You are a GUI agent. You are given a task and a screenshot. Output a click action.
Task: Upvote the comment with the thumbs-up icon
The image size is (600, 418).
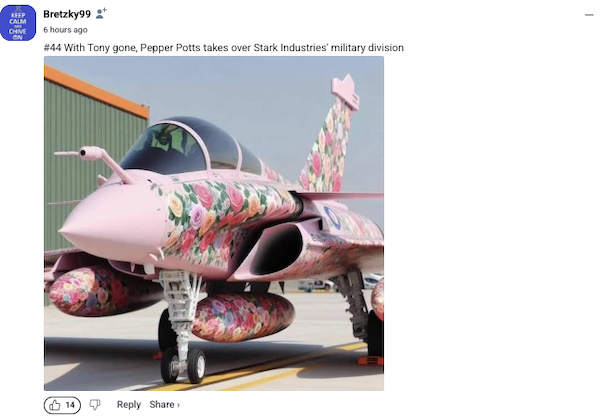(x=55, y=405)
